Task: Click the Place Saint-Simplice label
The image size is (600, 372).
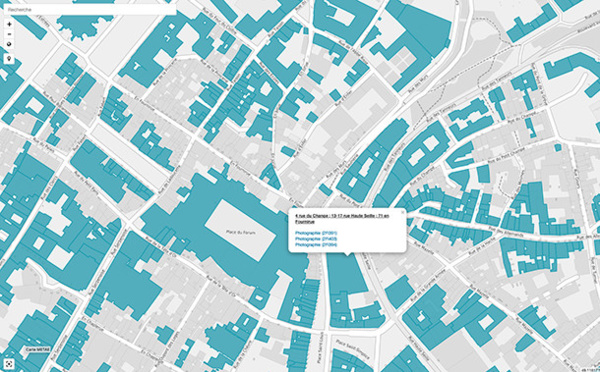Action: [352, 348]
